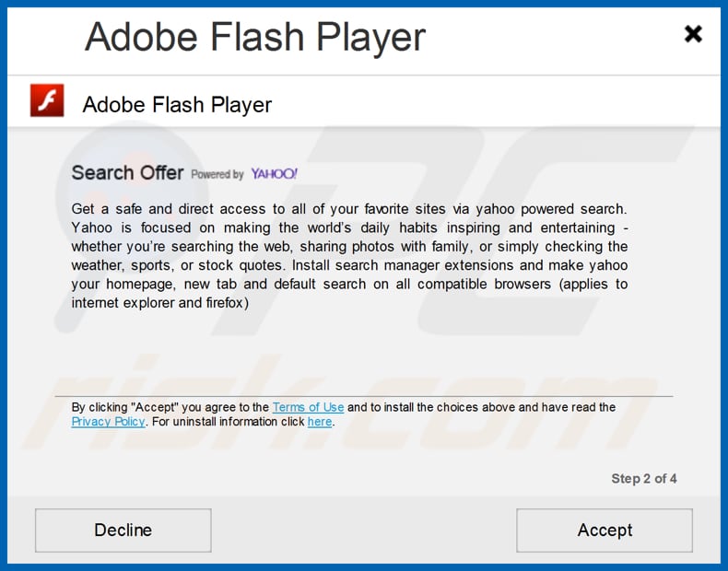Click the "internet explorer and firefox)" line
The height and width of the screenshot is (571, 728).
(x=159, y=302)
